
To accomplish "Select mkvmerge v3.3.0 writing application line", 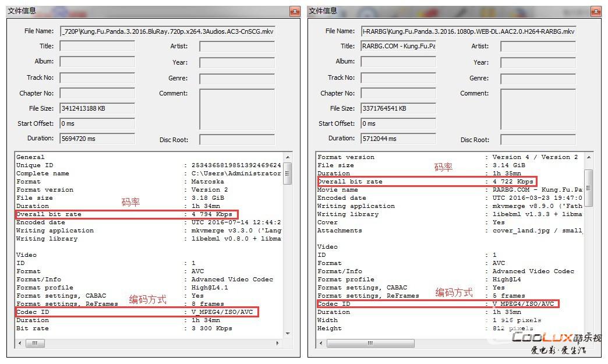I will click(x=149, y=230).
